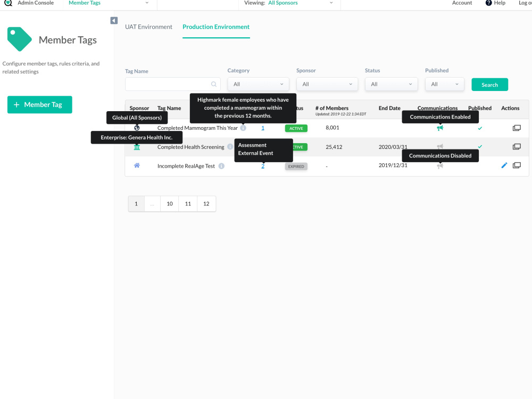Switch to the UAT Environment tab

[x=148, y=27]
